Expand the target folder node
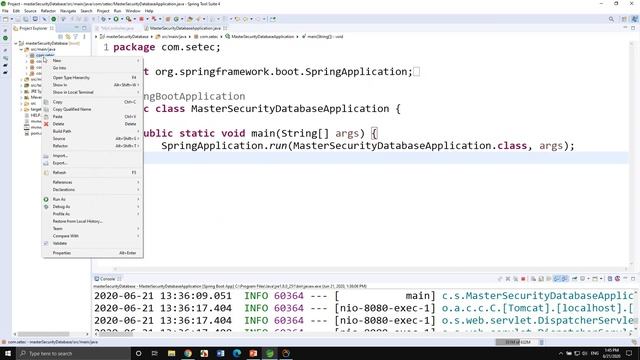640x360 pixels. click(x=21, y=109)
